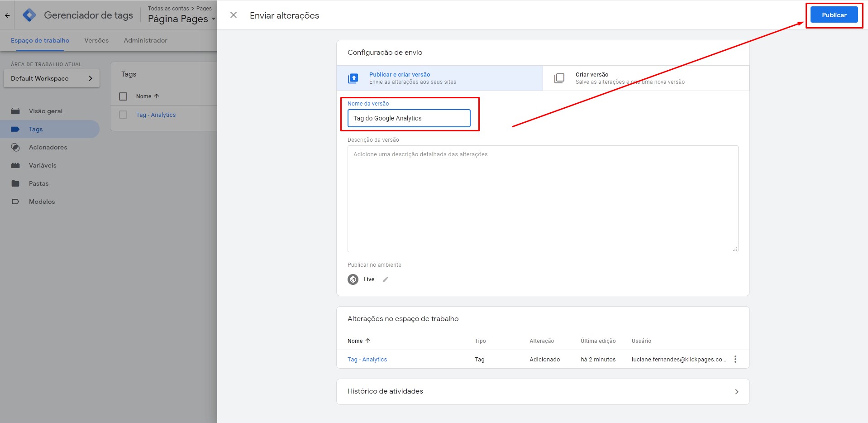Click the Variáveis brick icon
Viewport: 868px width, 423px height.
[x=15, y=165]
